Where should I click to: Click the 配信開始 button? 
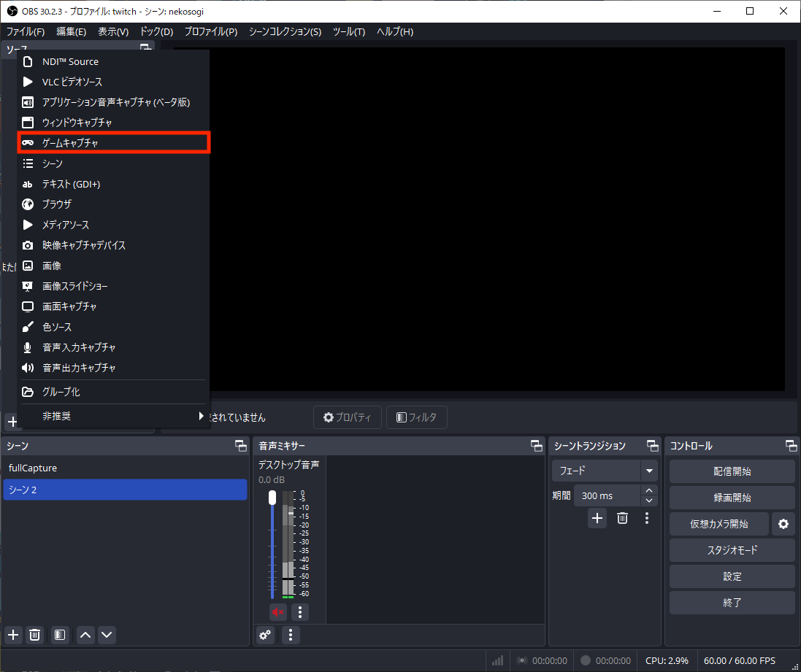[732, 471]
